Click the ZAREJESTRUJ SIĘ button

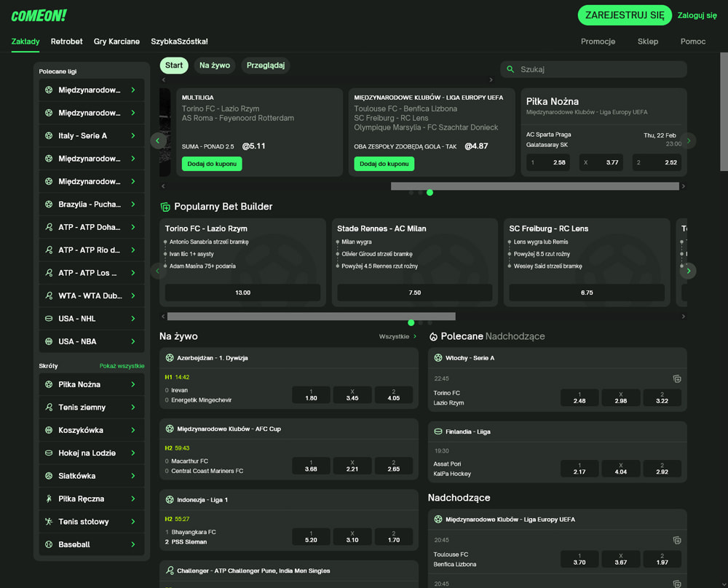pos(624,15)
